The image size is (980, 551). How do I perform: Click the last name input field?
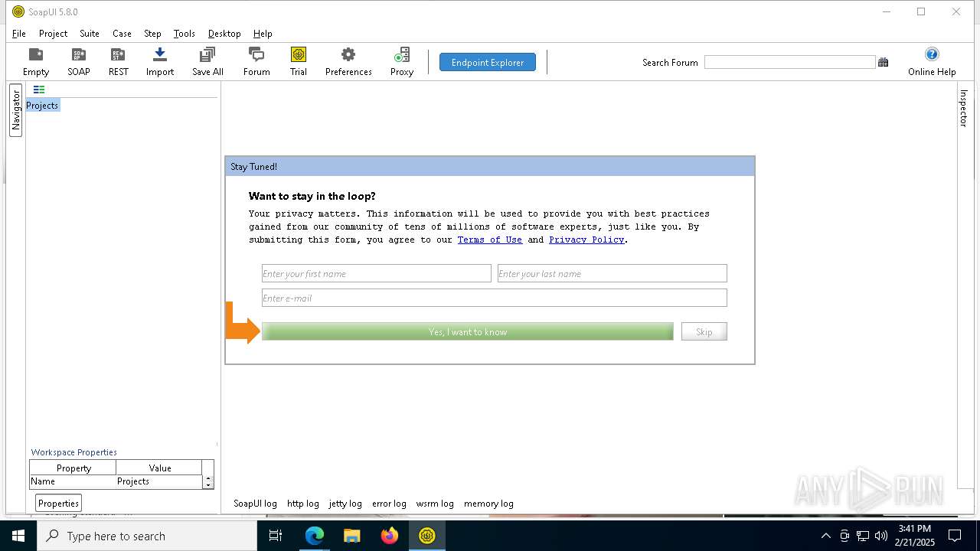(x=612, y=273)
